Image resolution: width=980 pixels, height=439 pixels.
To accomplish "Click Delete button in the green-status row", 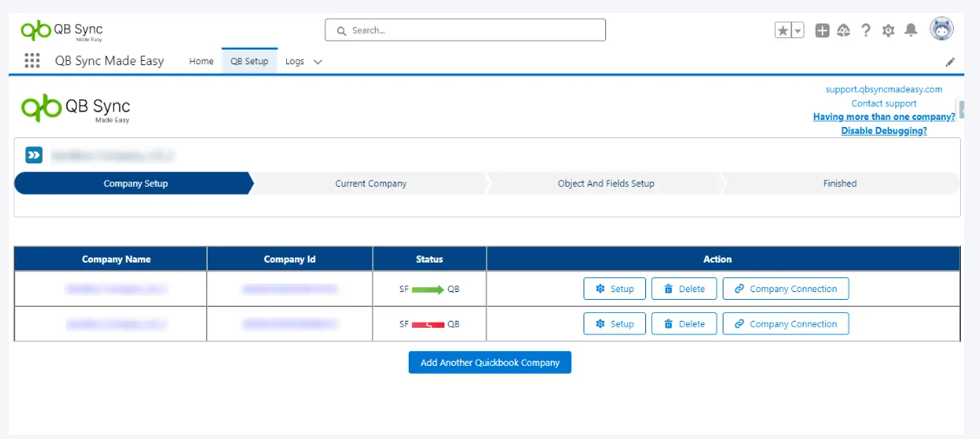I will [684, 289].
